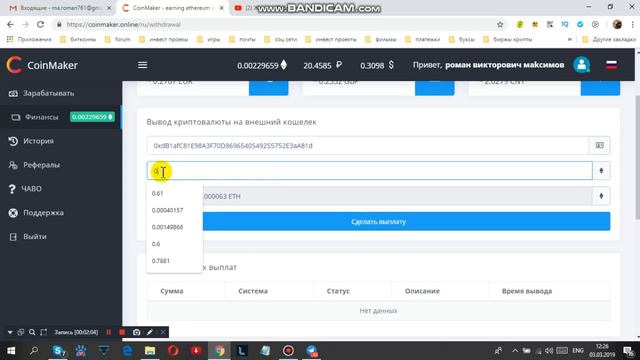Click the Ethereum icon beside fee field
This screenshot has width=640, height=360.
601,196
